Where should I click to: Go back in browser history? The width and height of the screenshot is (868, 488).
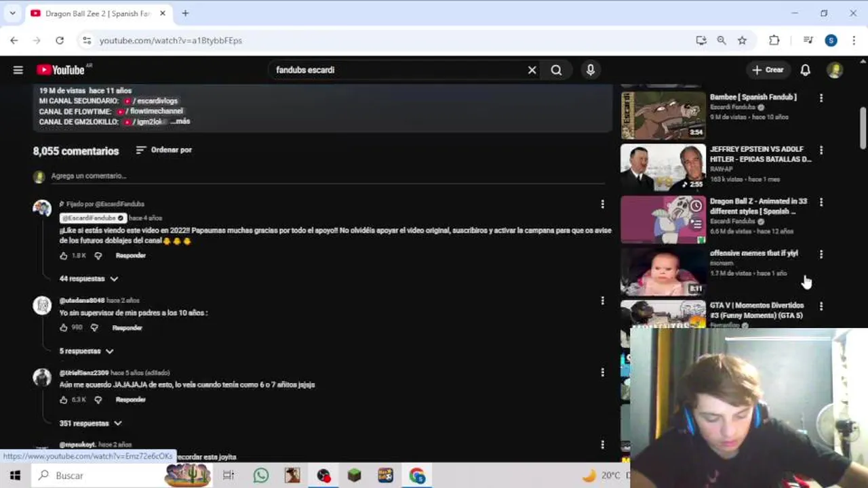click(x=14, y=41)
